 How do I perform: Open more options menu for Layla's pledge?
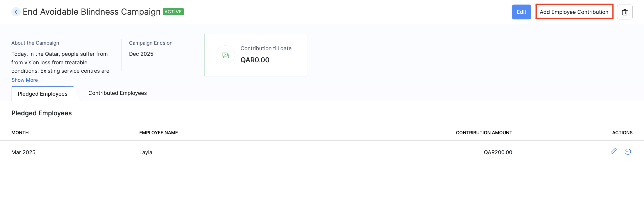pyautogui.click(x=628, y=152)
